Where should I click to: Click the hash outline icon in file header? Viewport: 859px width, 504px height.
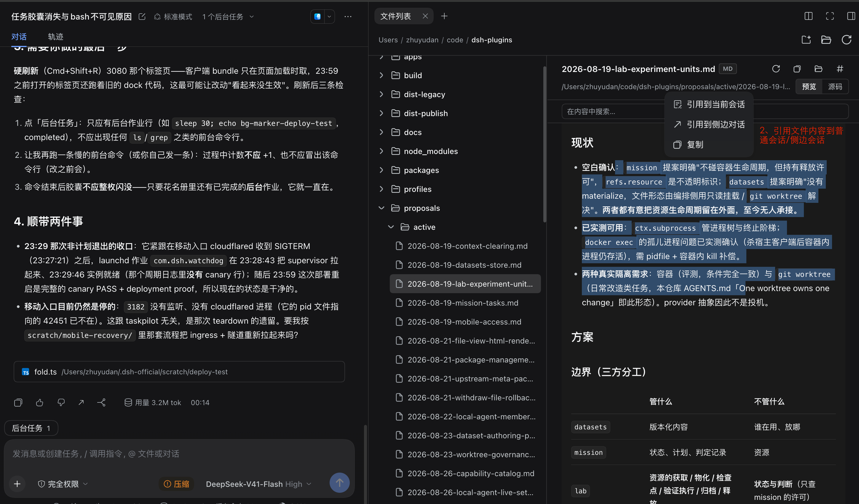click(839, 69)
